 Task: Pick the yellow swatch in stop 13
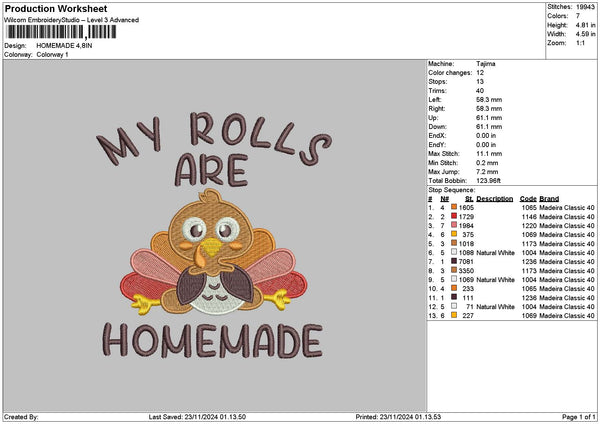click(454, 315)
